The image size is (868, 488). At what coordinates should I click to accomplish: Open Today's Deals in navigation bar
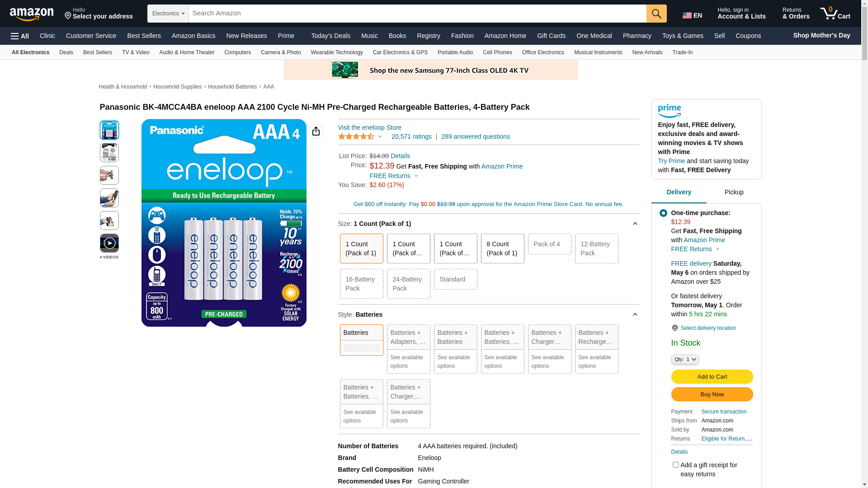click(x=330, y=36)
